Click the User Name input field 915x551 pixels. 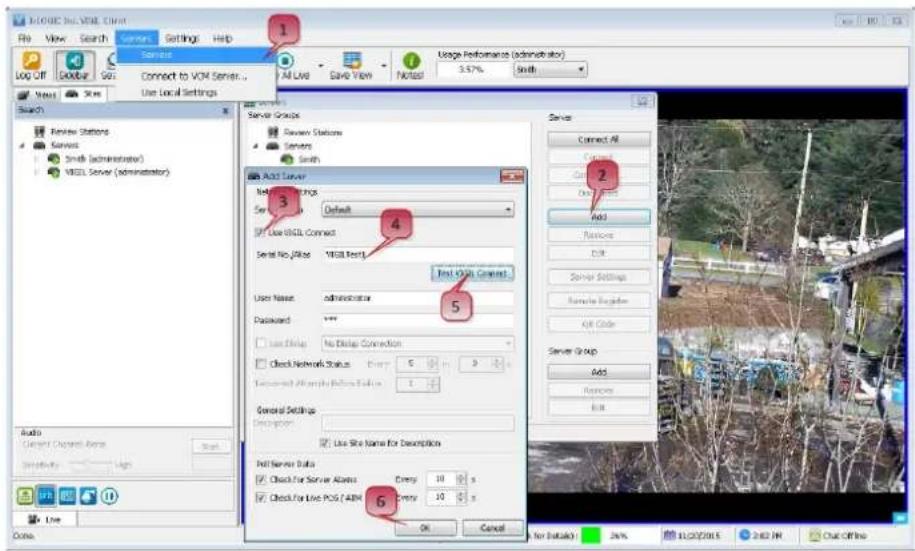pos(418,298)
